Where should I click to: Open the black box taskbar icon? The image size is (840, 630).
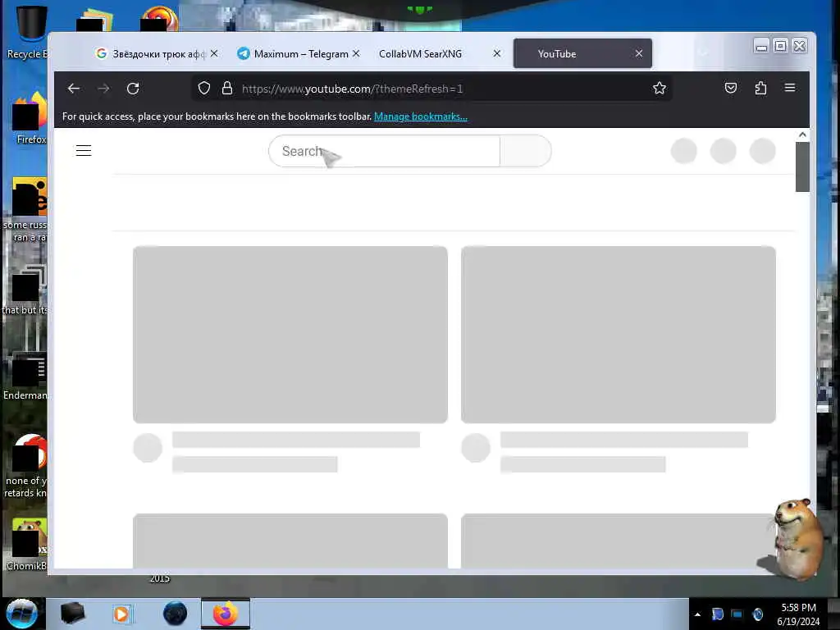pos(72,614)
